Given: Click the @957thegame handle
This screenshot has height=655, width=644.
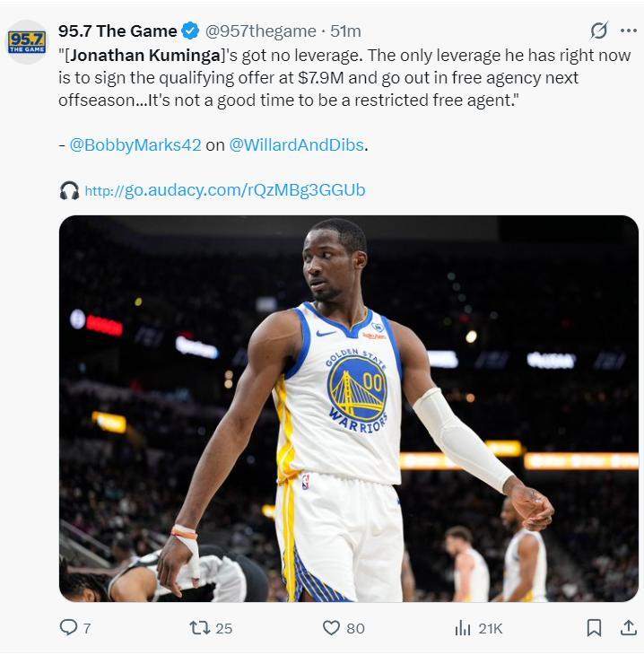Looking at the screenshot, I should click(261, 31).
